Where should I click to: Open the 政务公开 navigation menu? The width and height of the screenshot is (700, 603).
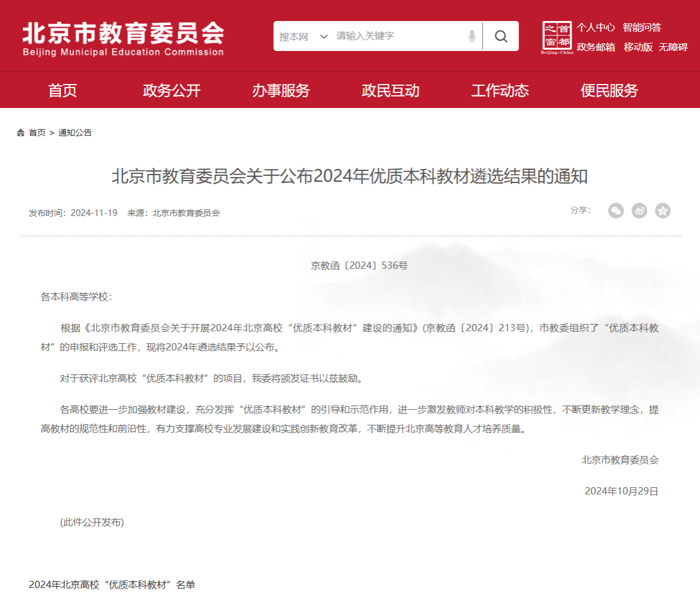172,91
